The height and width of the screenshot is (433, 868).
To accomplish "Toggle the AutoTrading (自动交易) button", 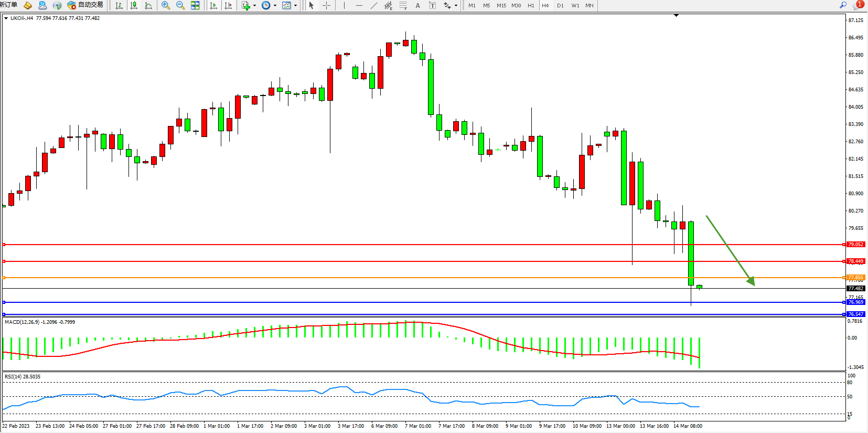I will coord(85,5).
